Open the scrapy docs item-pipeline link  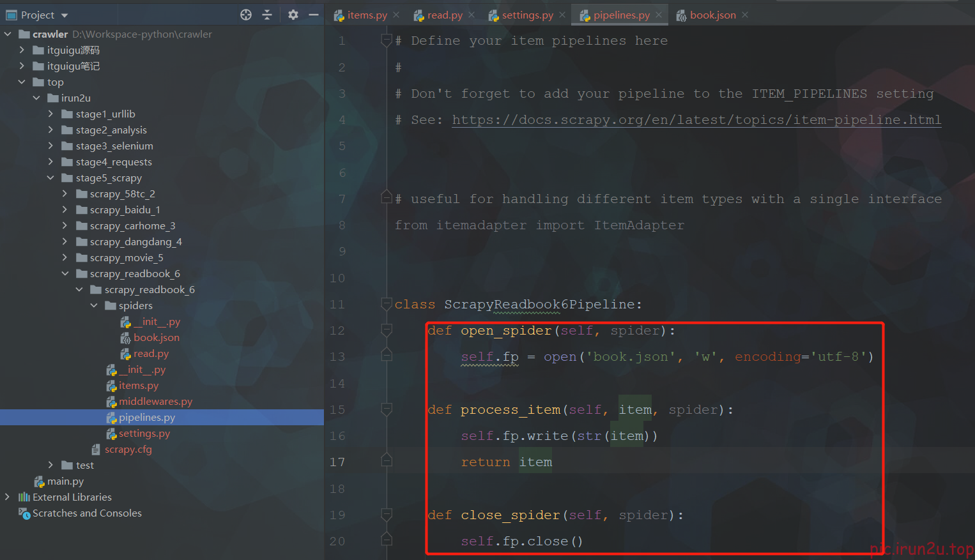(x=696, y=120)
